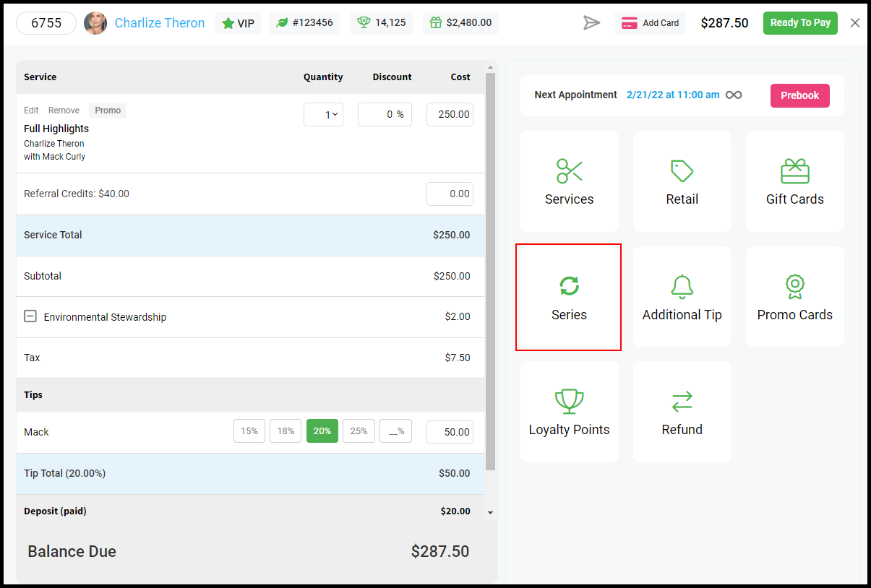The width and height of the screenshot is (871, 588).
Task: Open the Loyalty Points trophy tile
Action: tap(570, 412)
